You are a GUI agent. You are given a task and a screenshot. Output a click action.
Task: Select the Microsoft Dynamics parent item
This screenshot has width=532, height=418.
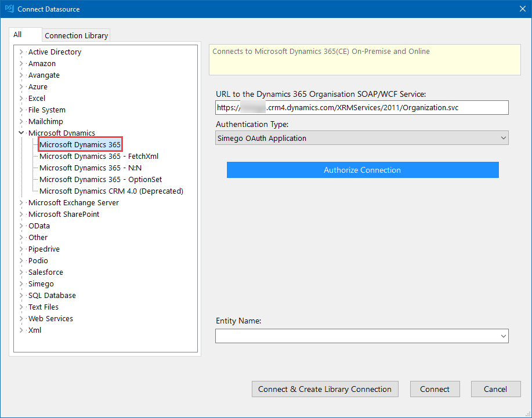click(x=61, y=133)
